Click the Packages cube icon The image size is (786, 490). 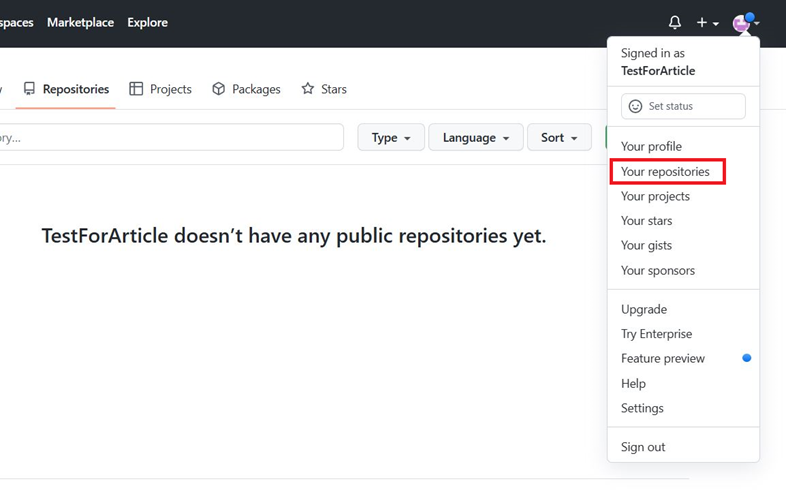tap(219, 89)
